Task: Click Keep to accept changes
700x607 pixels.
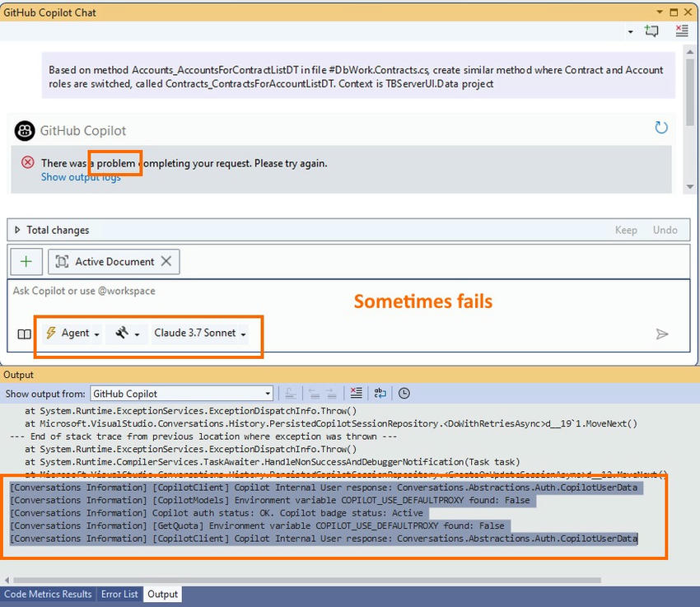Action: coord(626,230)
